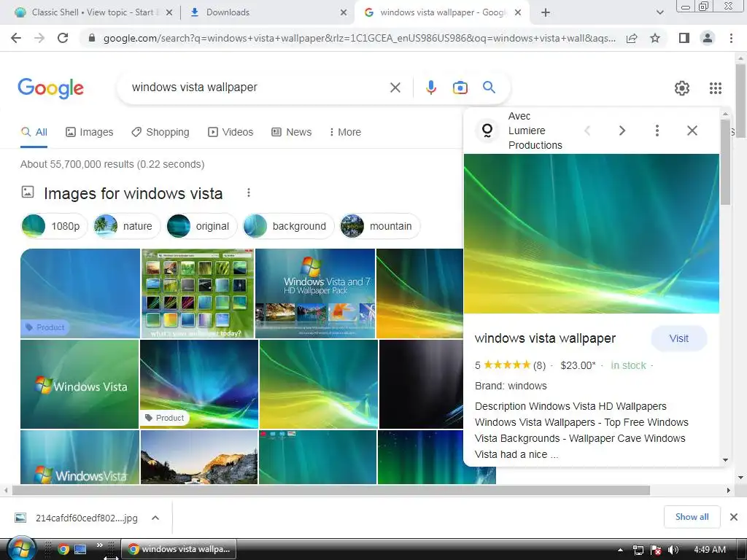Open volume speaker tray icon

pyautogui.click(x=673, y=550)
